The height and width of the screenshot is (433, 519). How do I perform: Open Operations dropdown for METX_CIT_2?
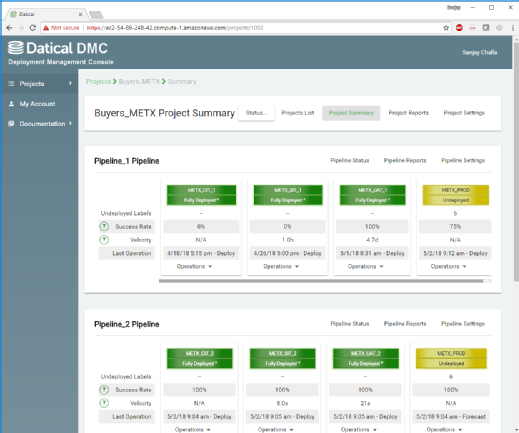[x=193, y=429]
